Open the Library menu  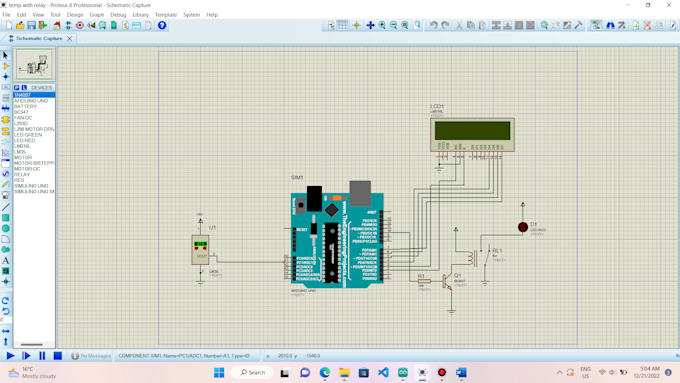pyautogui.click(x=141, y=15)
